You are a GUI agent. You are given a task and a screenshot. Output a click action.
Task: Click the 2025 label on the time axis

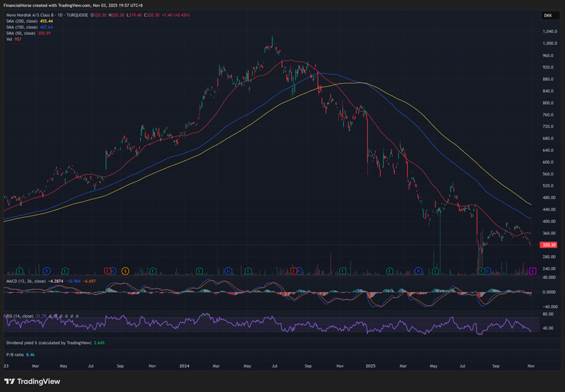tap(370, 365)
